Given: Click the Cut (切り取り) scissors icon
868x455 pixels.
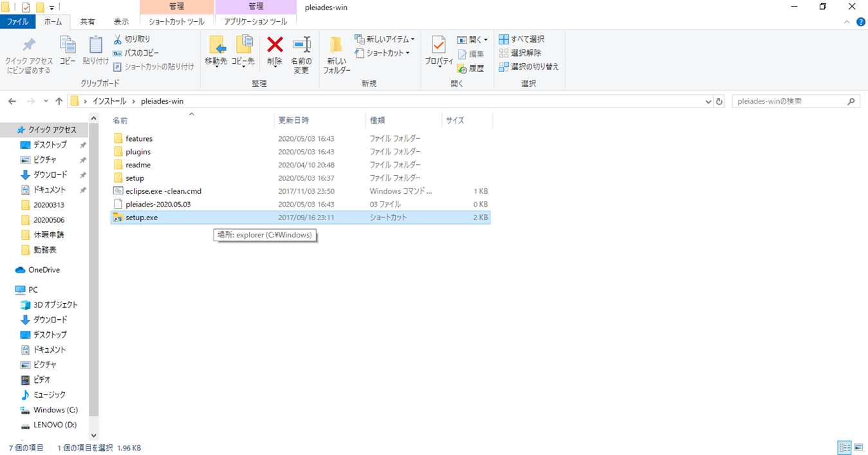Looking at the screenshot, I should (x=118, y=39).
